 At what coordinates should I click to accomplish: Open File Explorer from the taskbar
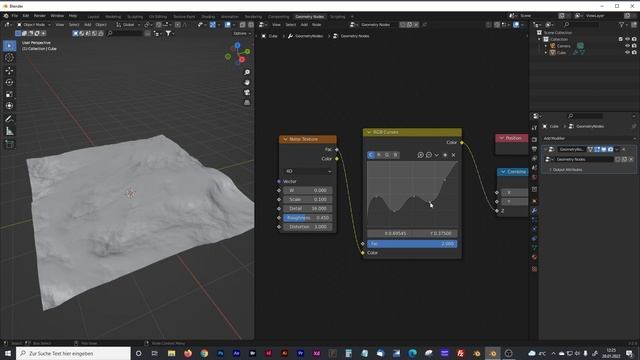click(x=171, y=353)
